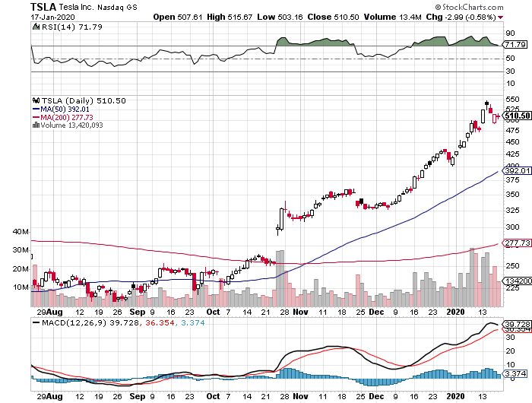Click the Nov label on price chart axis
532x403 pixels.
click(300, 312)
